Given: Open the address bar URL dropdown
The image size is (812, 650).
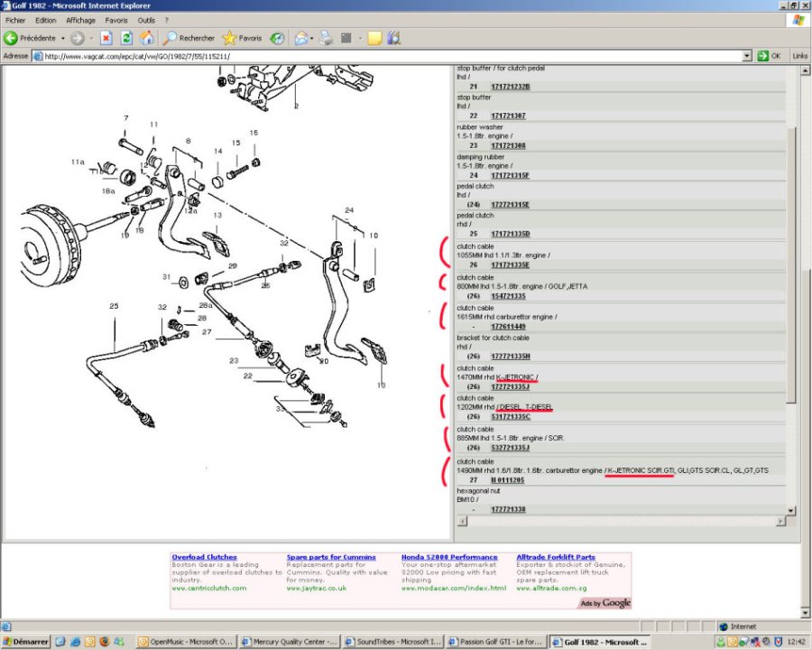Looking at the screenshot, I should (747, 56).
